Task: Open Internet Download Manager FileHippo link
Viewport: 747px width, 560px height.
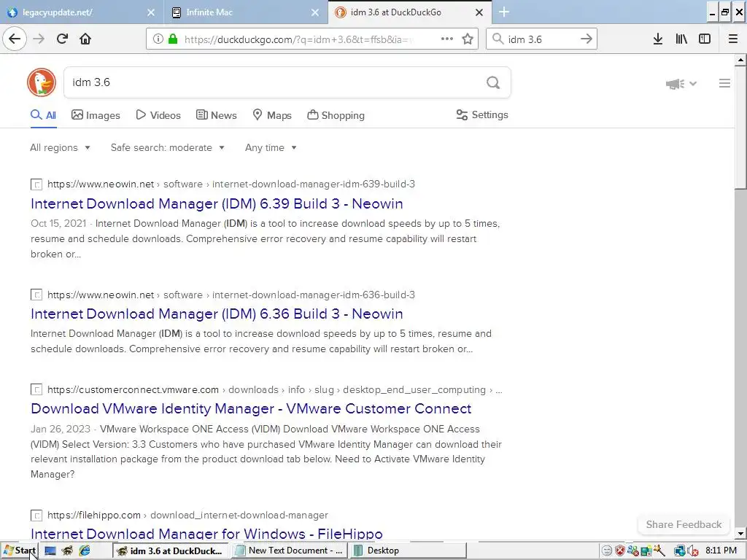Action: (206, 534)
